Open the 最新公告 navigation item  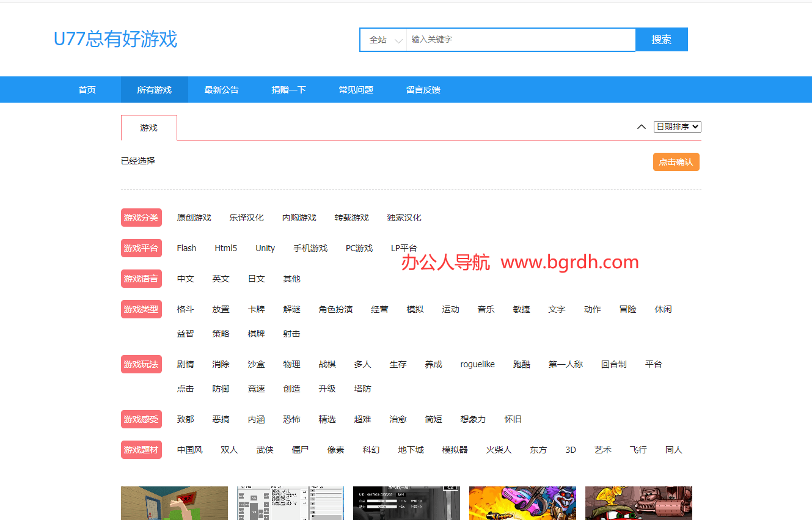tap(221, 90)
